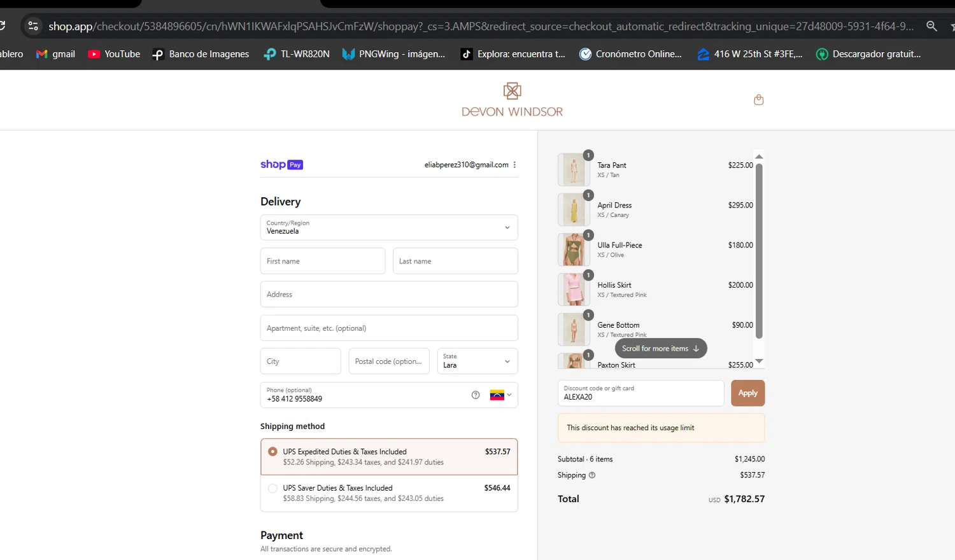Open the 416 W 25th St bookmark
Image resolution: width=955 pixels, height=560 pixels.
click(x=749, y=54)
